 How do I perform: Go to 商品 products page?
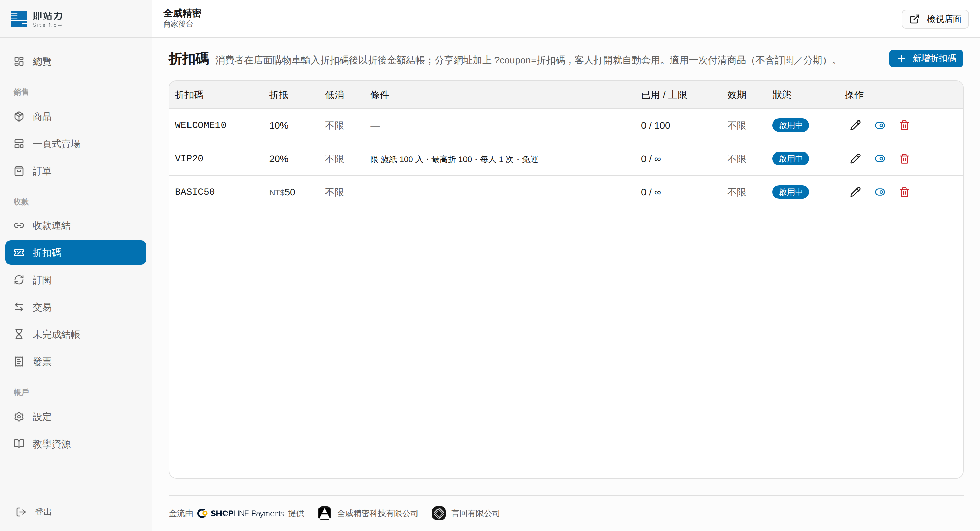click(x=76, y=116)
